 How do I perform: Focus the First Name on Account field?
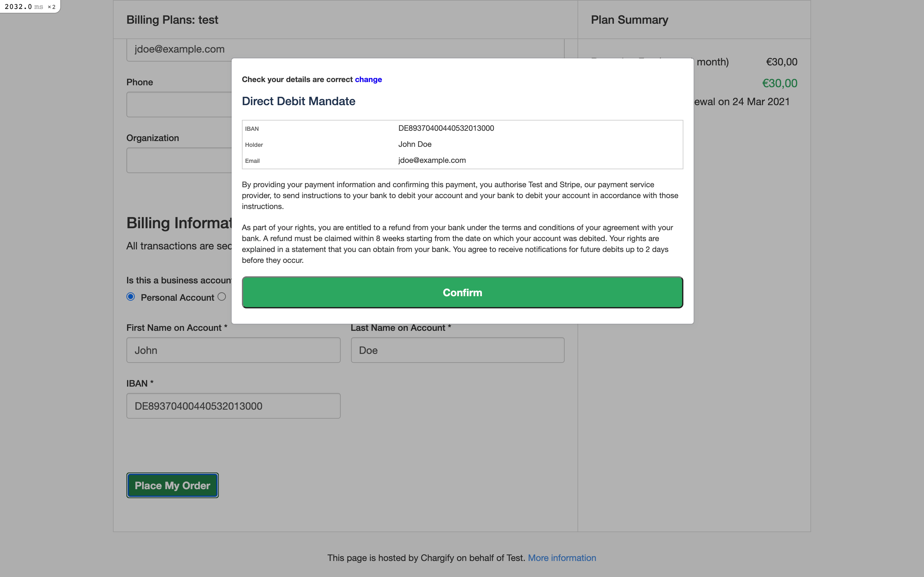[x=233, y=350]
